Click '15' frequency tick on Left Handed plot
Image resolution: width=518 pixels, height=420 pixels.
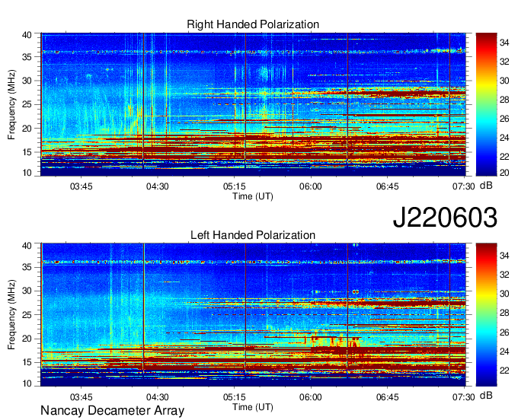(27, 363)
